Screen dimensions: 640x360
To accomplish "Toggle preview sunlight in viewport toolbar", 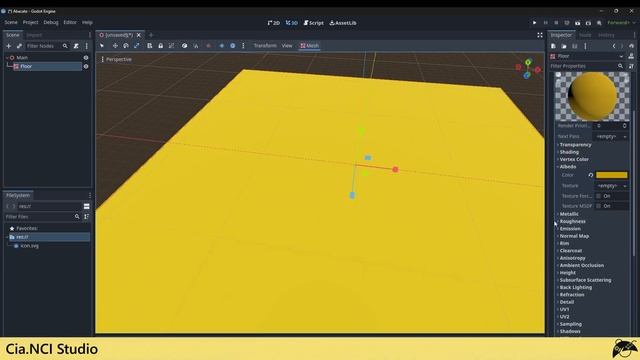I will point(222,46).
